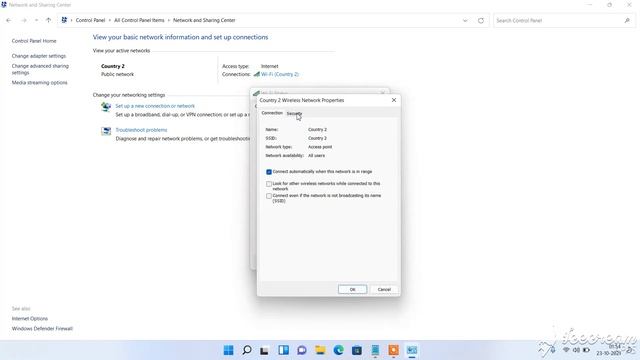Open Change advanced sharing settings link
Viewport: 640px width, 360px height.
pyautogui.click(x=40, y=69)
